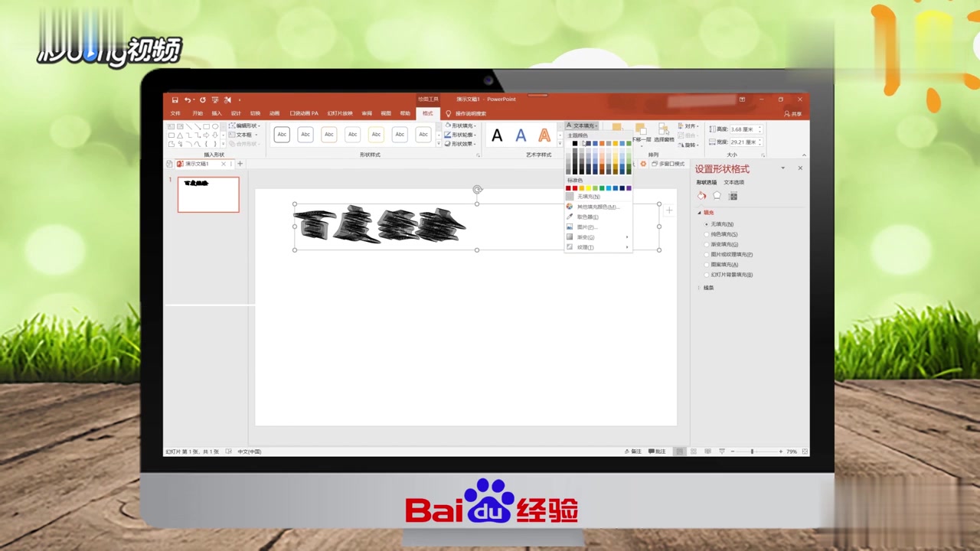Select the 渐变填充(G) radio button
Image resolution: width=980 pixels, height=551 pixels.
pos(706,244)
